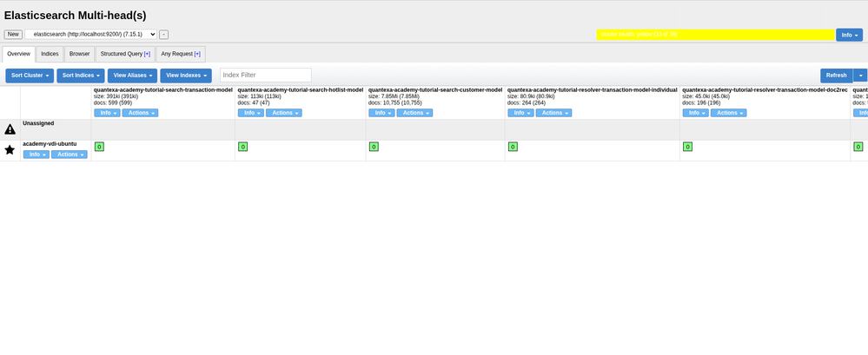
Task: Open the Sort Indices dropdown
Action: pyautogui.click(x=81, y=76)
